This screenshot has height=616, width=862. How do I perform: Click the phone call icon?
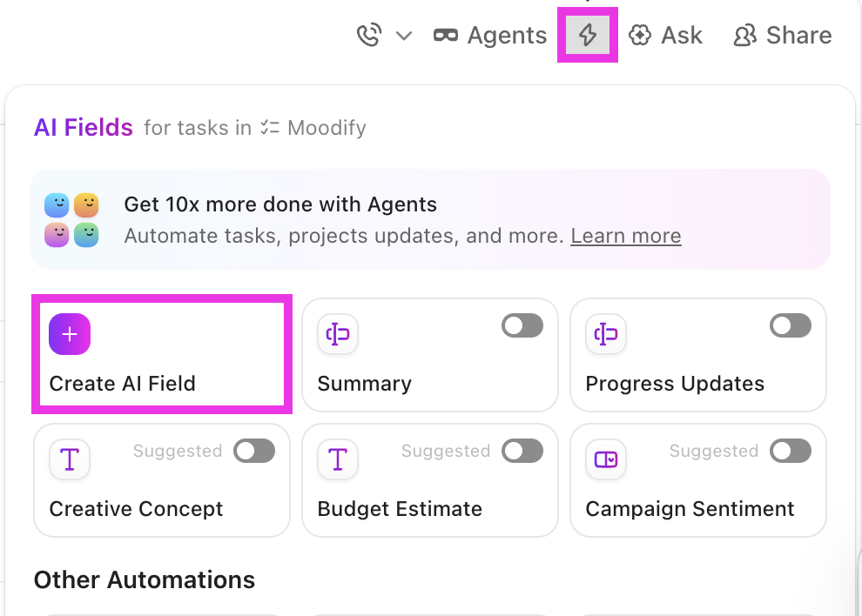(x=369, y=35)
